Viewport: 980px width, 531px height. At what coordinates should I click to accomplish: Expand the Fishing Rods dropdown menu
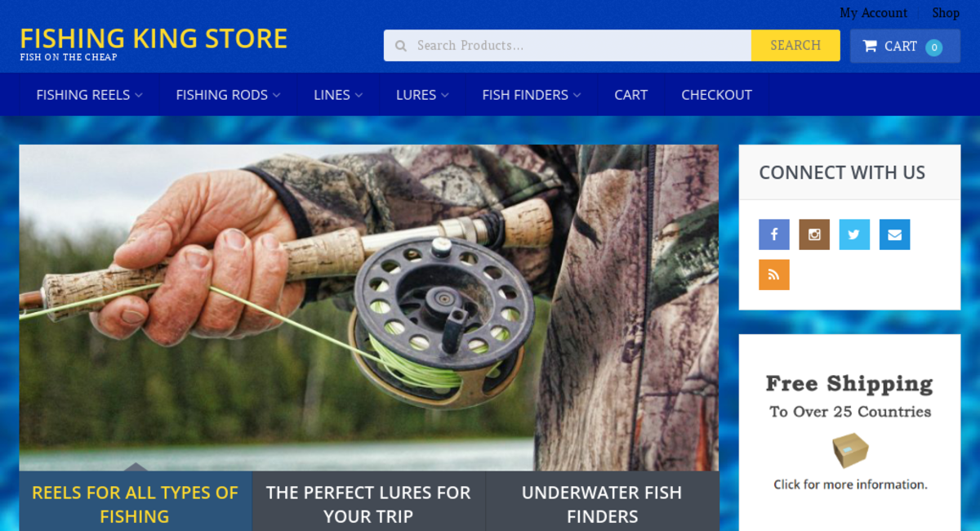click(228, 95)
